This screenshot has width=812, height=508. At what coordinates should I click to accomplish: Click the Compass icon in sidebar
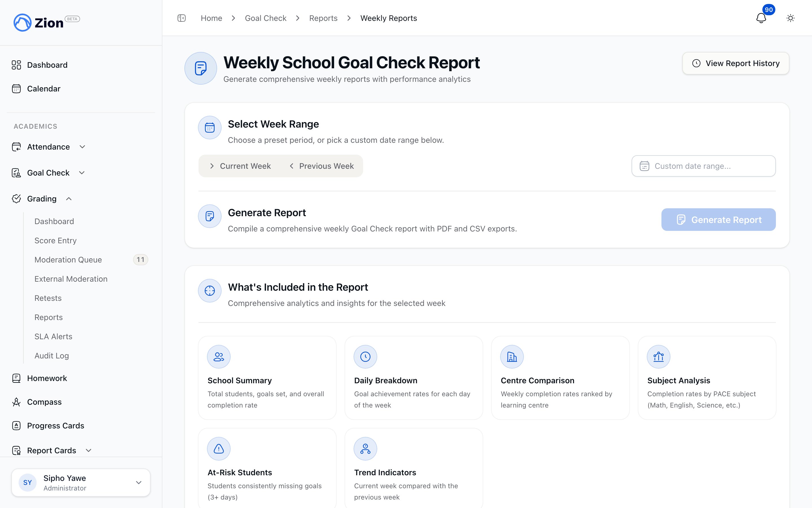[x=16, y=402]
